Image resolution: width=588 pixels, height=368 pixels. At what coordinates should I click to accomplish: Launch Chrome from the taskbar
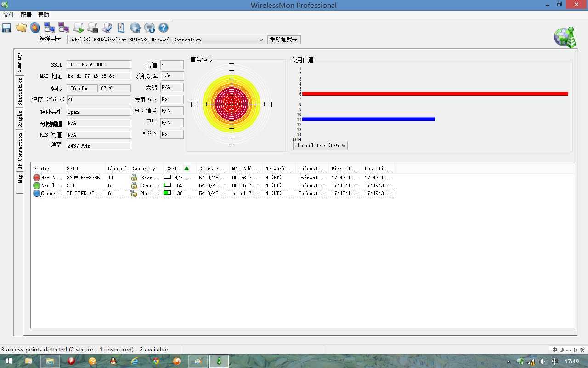coord(156,361)
